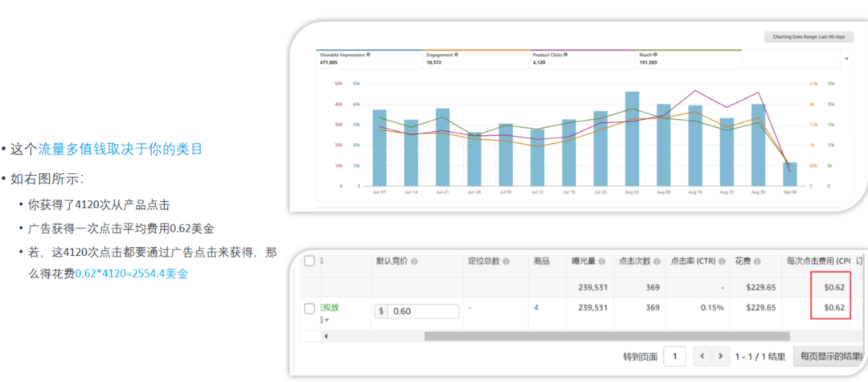Click the 商品 column header

tap(542, 261)
